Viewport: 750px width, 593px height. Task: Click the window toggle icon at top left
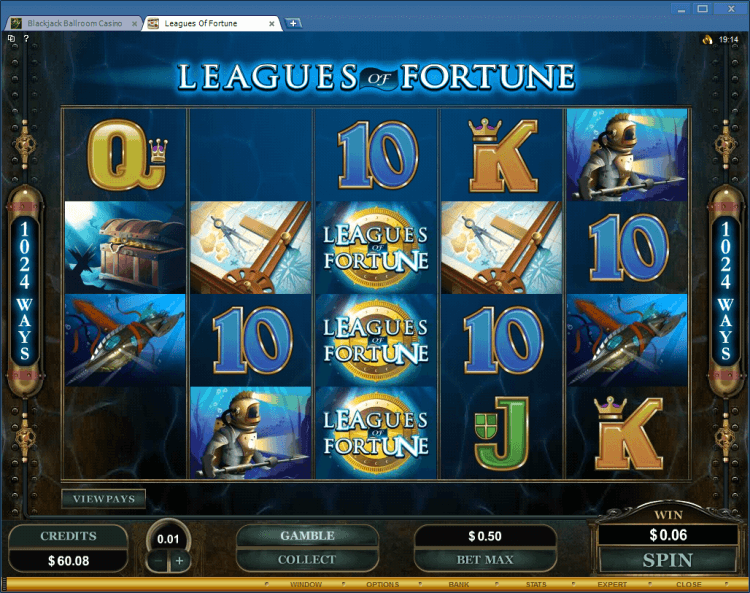point(11,38)
